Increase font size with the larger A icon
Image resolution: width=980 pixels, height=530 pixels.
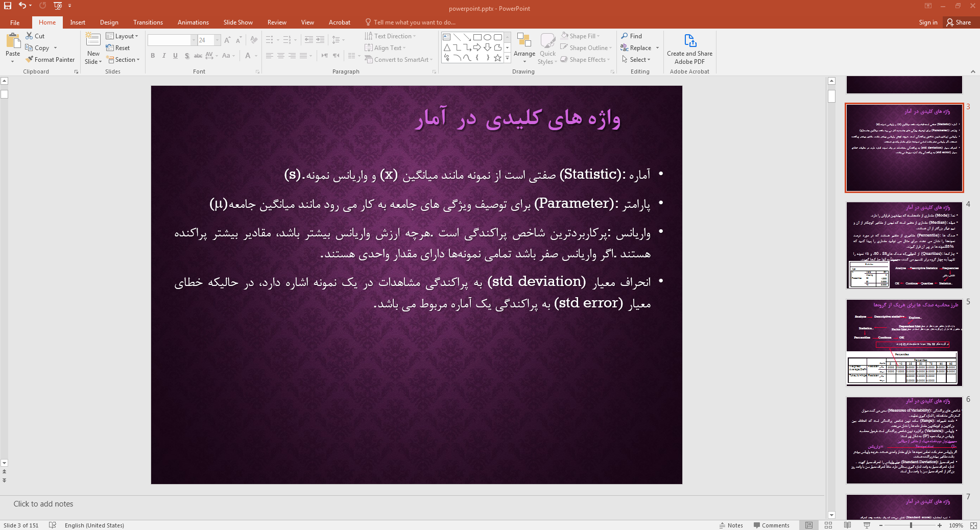(x=227, y=40)
